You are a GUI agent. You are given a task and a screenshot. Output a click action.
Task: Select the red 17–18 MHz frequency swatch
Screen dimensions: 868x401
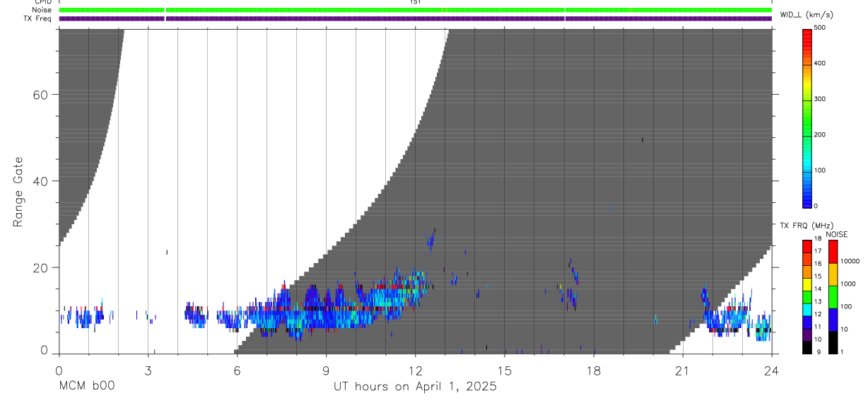807,247
